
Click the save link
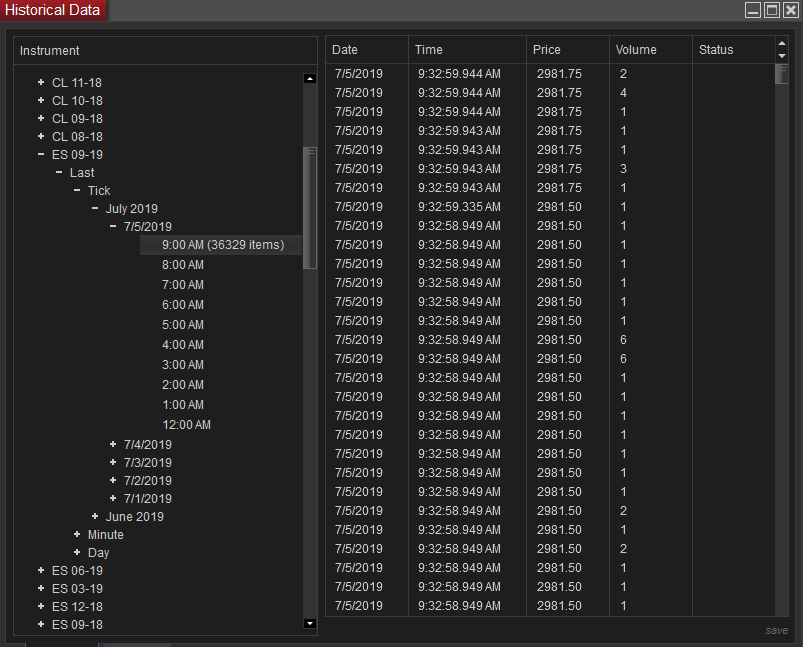tap(776, 631)
